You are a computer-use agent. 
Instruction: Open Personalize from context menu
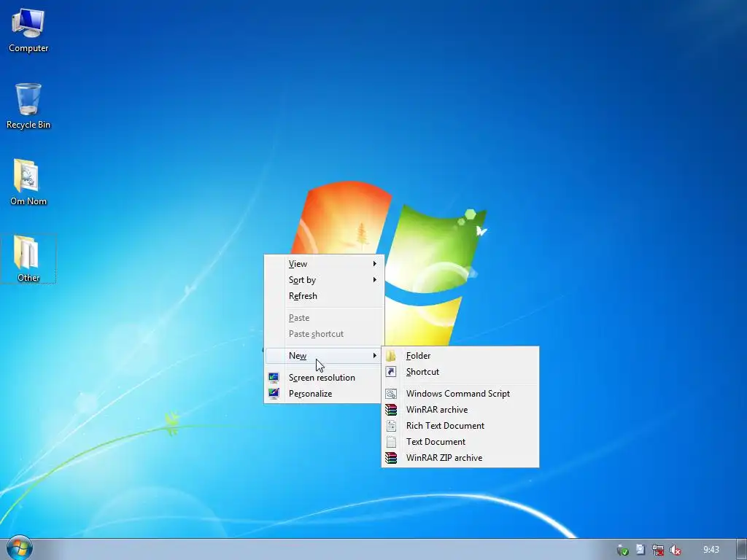point(324,394)
